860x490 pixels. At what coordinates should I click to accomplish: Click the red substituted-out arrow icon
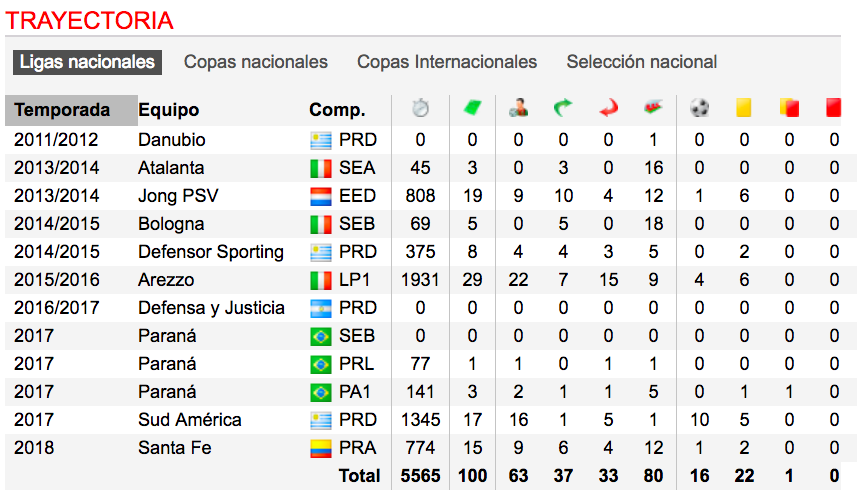coord(608,108)
